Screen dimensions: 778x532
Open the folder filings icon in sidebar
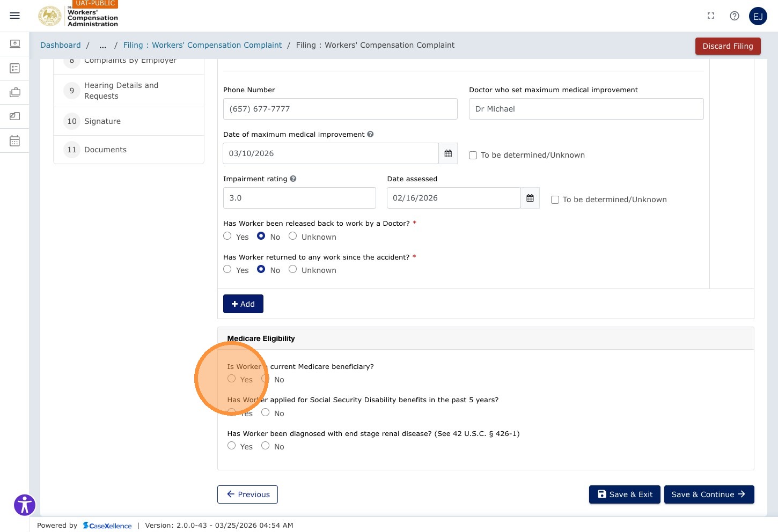tap(15, 116)
